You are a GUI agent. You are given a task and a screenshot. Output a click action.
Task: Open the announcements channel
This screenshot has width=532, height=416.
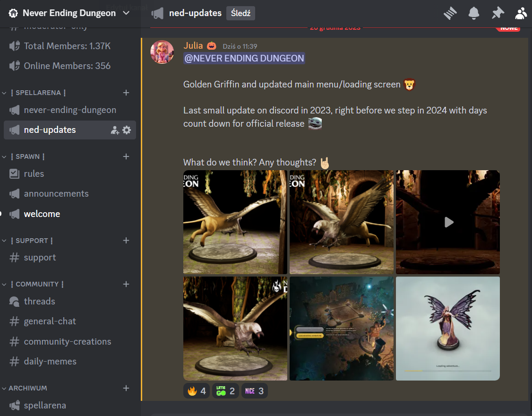[x=70, y=193]
